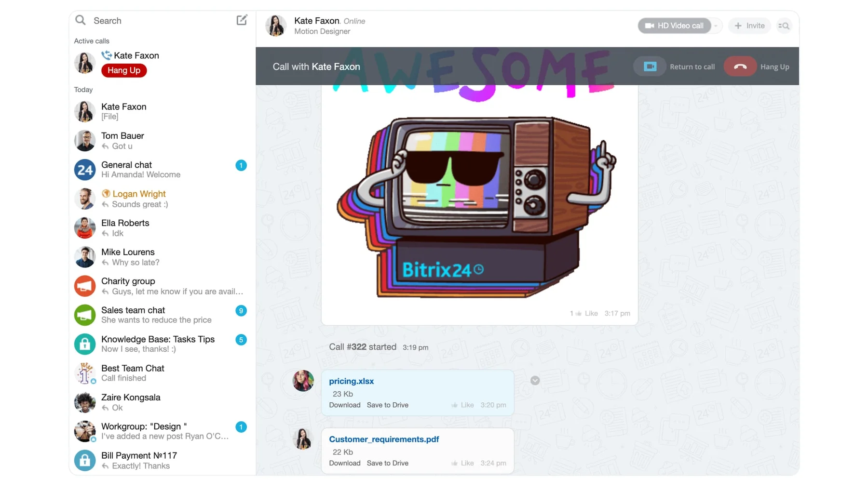
Task: Click the call icon beside Kate Faxon's name
Action: tap(107, 55)
